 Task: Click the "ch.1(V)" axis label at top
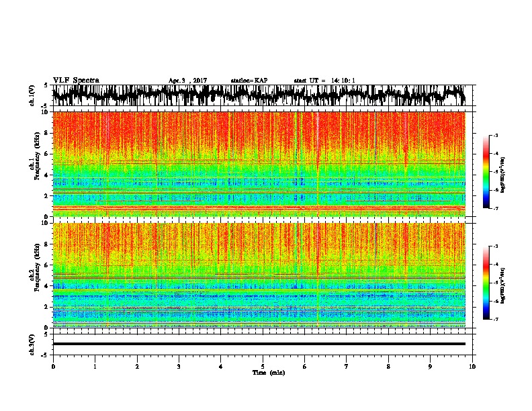32,95
